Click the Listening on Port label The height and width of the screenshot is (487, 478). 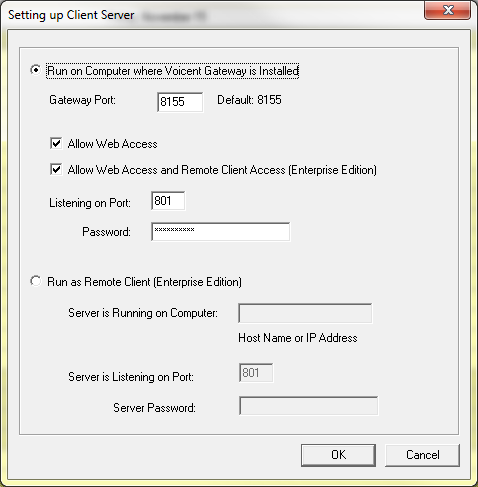tap(90, 203)
